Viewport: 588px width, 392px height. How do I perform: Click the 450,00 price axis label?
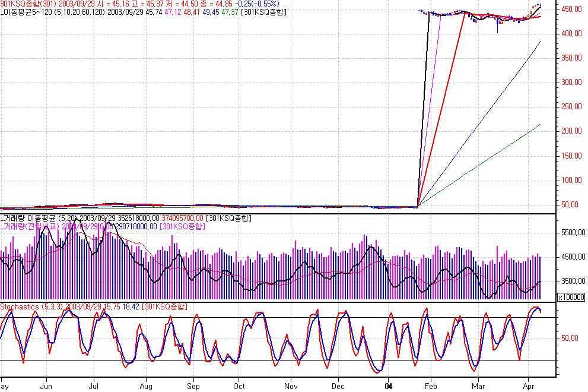point(570,10)
